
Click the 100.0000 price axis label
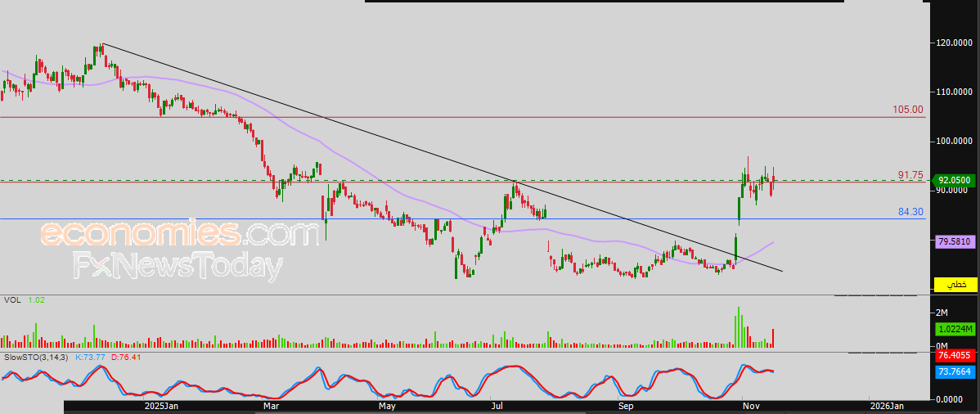tap(954, 142)
